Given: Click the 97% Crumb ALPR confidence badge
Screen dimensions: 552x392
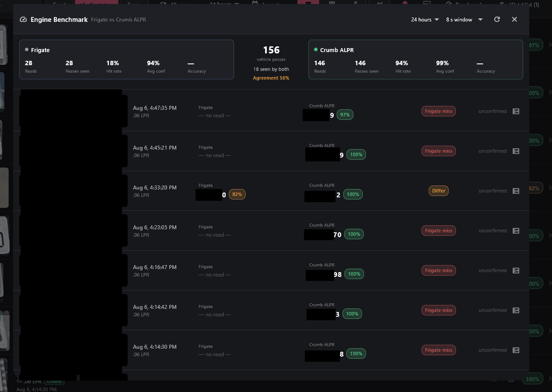Looking at the screenshot, I should pos(345,115).
